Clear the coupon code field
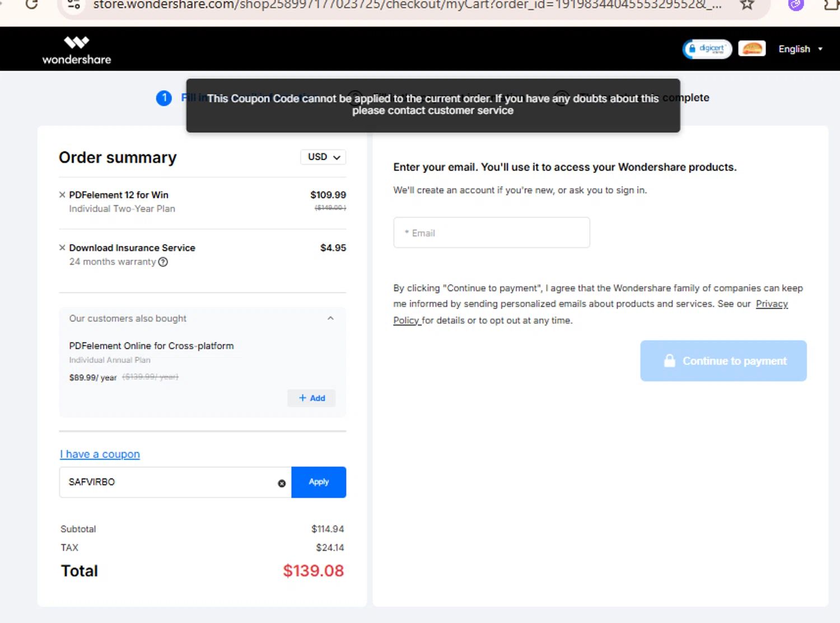The image size is (840, 623). pyautogui.click(x=282, y=483)
